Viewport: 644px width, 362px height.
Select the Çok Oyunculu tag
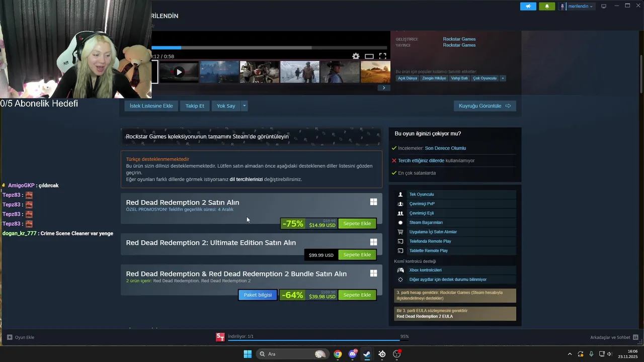click(485, 78)
